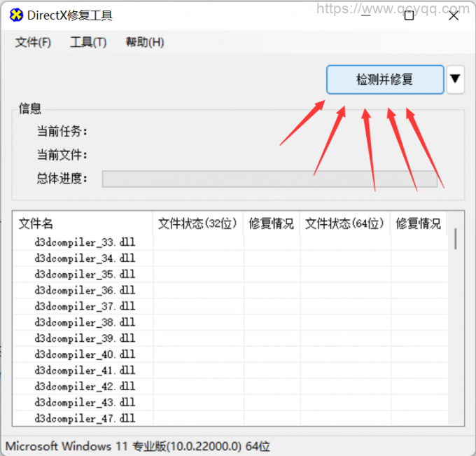The height and width of the screenshot is (456, 476).
Task: Click the 文件状态(32位) column header
Action: tap(198, 223)
